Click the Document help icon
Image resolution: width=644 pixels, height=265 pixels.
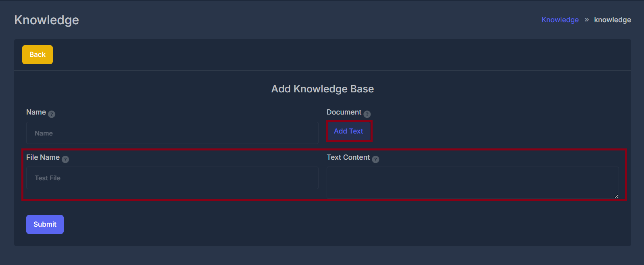point(367,114)
